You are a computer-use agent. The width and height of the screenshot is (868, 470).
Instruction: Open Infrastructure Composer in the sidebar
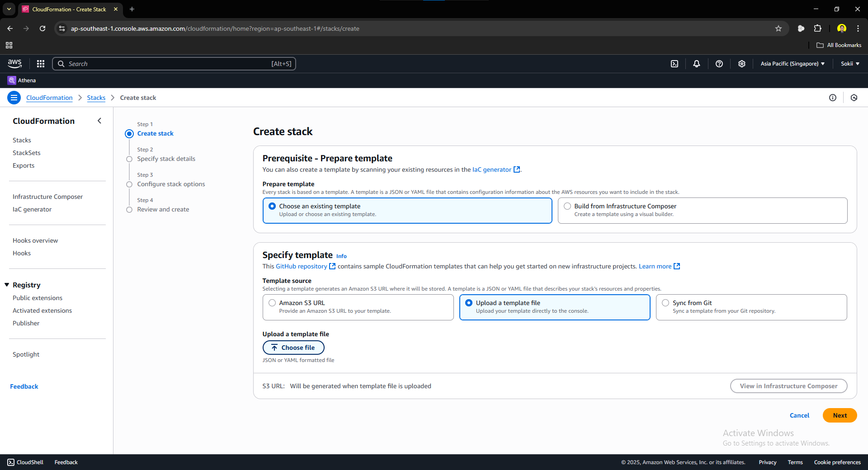(47, 197)
